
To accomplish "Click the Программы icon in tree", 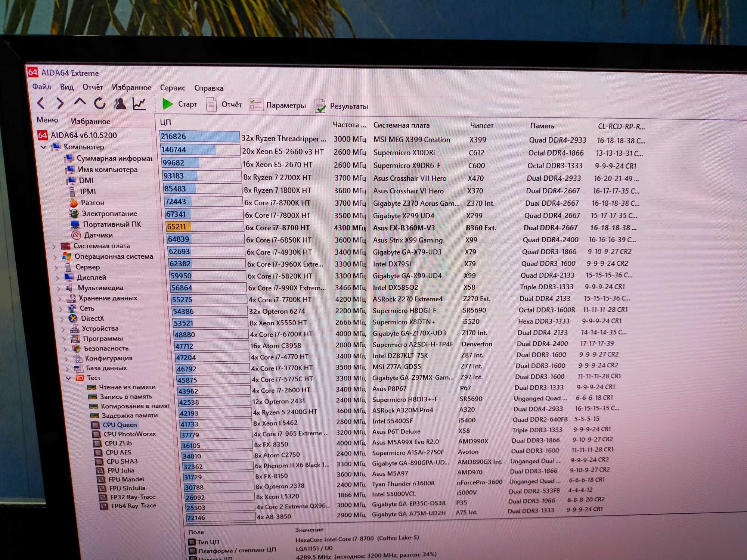I will [x=75, y=339].
